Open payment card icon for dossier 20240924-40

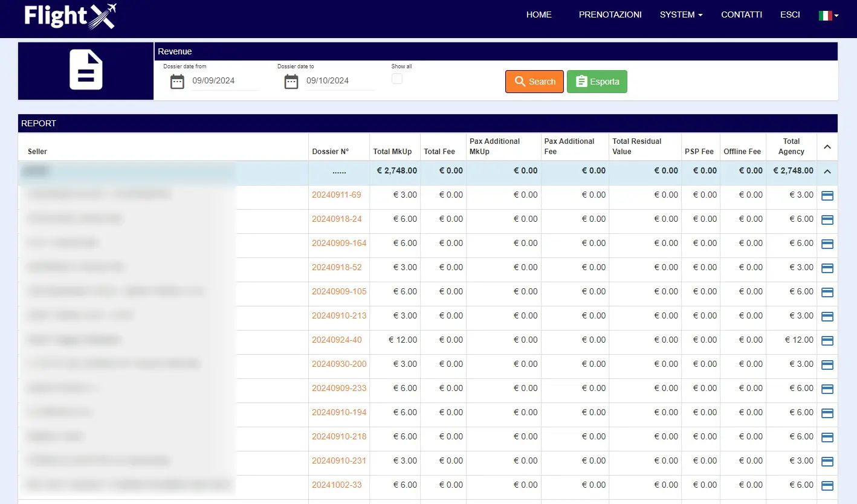click(x=827, y=340)
